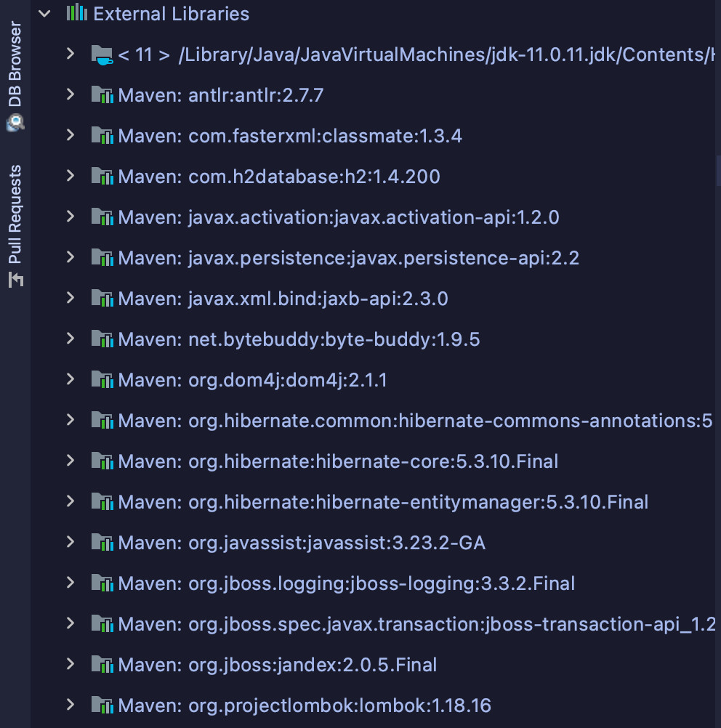Expand the javax.persistence-api library node
This screenshot has height=728, width=721.
(x=71, y=257)
